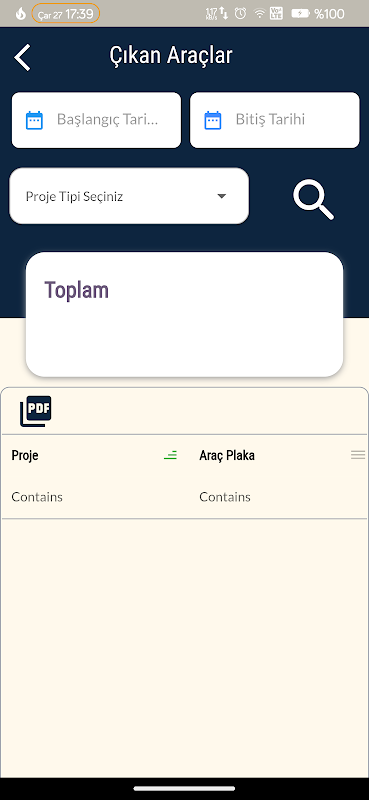Tap the Wi-Fi status icon
369x800 pixels.
coord(260,14)
